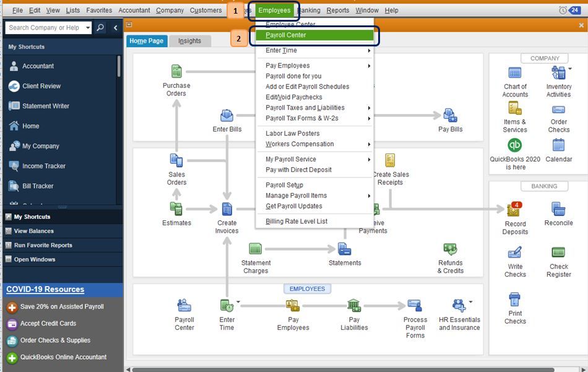
Task: Open the Calendar icon
Action: pos(558,145)
